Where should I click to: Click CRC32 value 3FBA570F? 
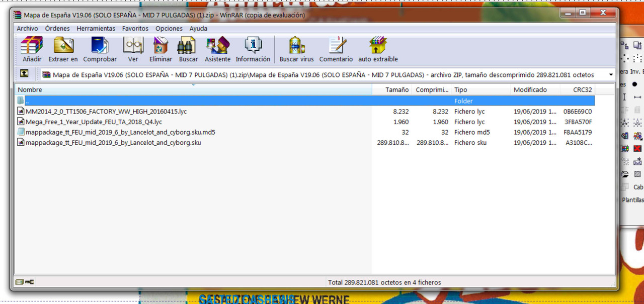pyautogui.click(x=578, y=122)
